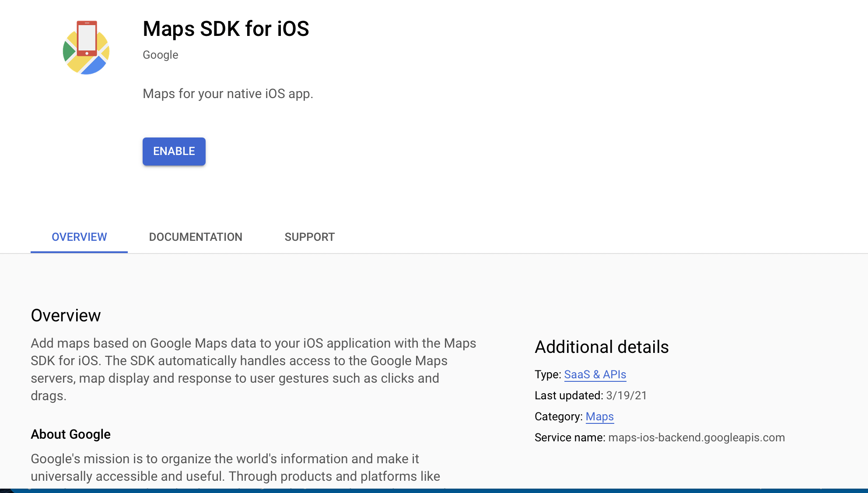The height and width of the screenshot is (493, 868).
Task: Switch to the Overview tab
Action: point(79,237)
